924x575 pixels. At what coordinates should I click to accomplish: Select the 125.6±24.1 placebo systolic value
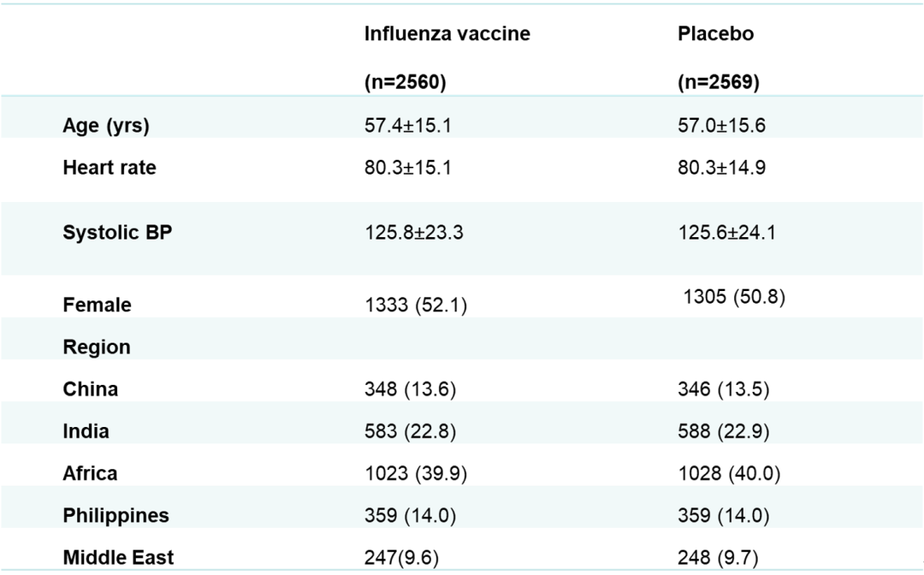726,232
